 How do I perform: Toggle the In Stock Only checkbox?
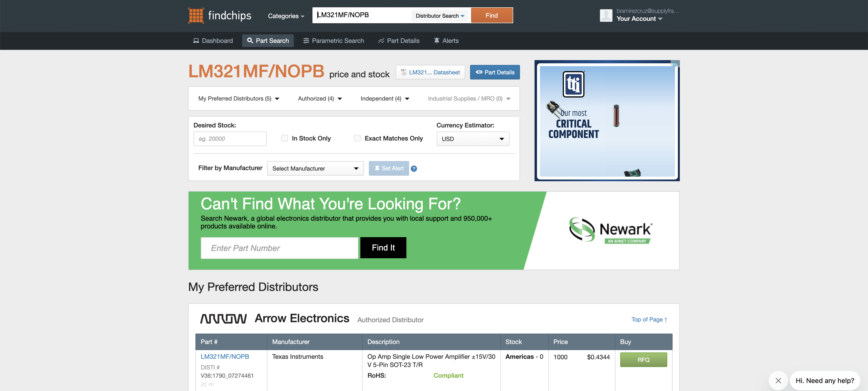[x=284, y=138]
